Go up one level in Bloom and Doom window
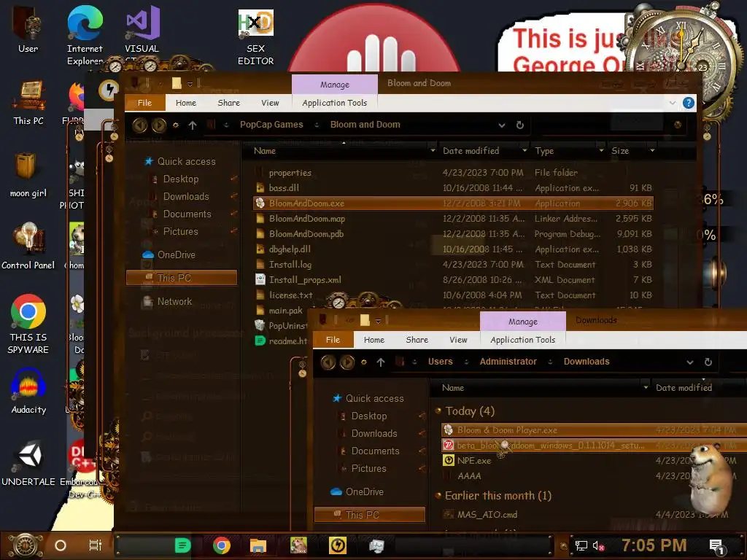This screenshot has height=560, width=747. point(192,125)
